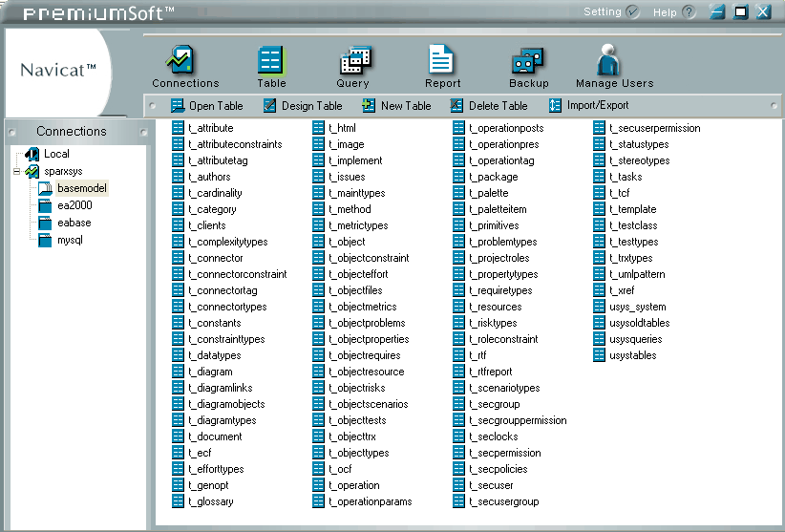
Task: Open the Query section icon
Action: pyautogui.click(x=353, y=66)
